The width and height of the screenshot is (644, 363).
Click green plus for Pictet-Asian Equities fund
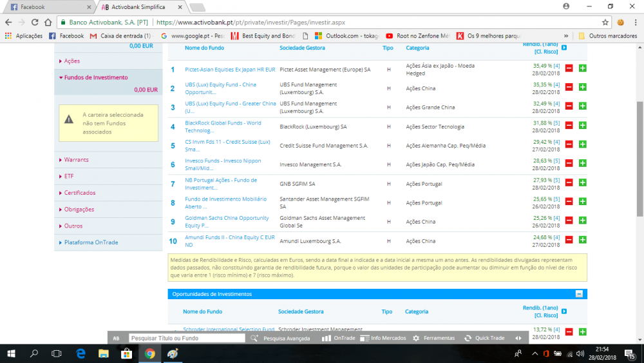click(582, 69)
